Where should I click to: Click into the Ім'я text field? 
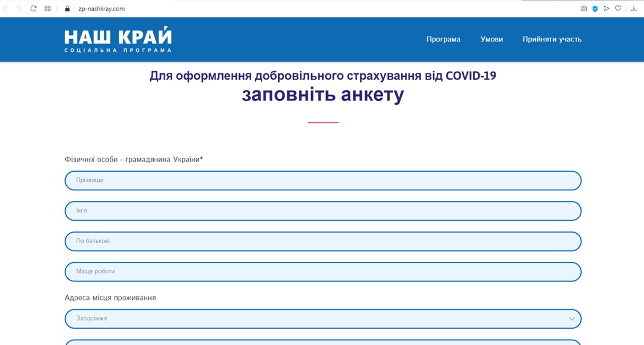pos(322,211)
